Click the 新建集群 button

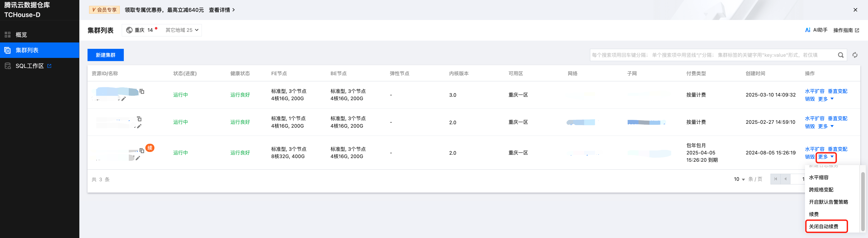point(105,55)
